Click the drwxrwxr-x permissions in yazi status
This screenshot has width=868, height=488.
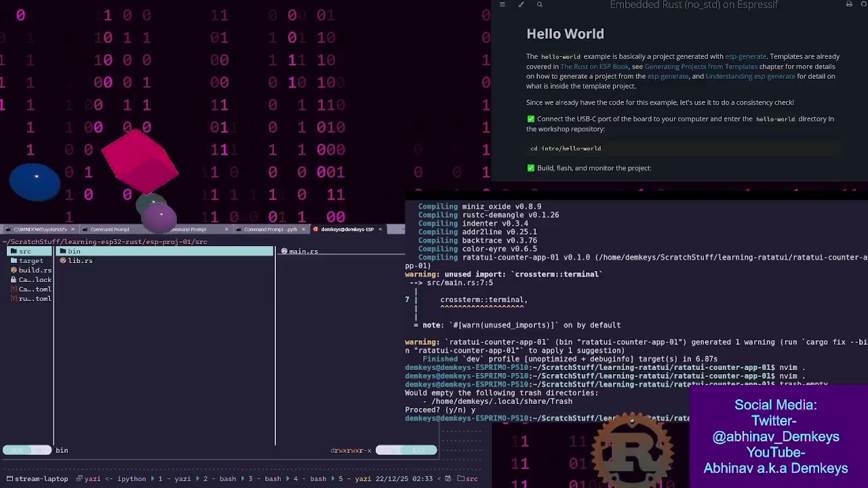(351, 451)
